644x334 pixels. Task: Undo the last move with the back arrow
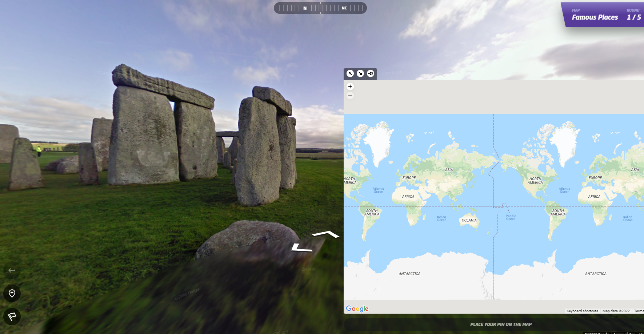click(x=12, y=270)
